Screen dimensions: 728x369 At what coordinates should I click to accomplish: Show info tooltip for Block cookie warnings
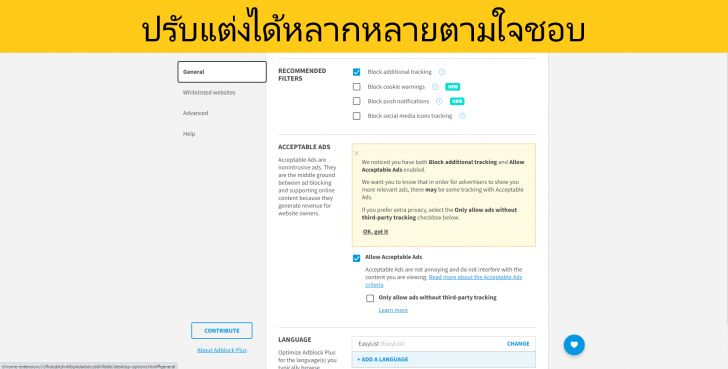click(435, 87)
